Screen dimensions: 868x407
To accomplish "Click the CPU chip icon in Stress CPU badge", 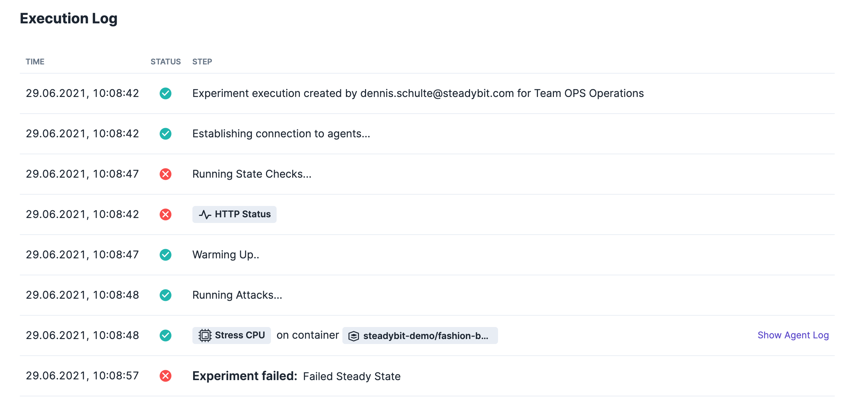I will [205, 336].
